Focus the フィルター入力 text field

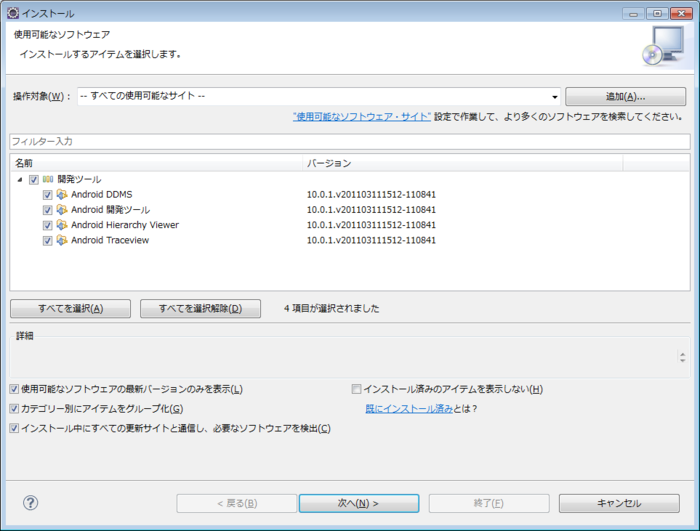pyautogui.click(x=350, y=142)
